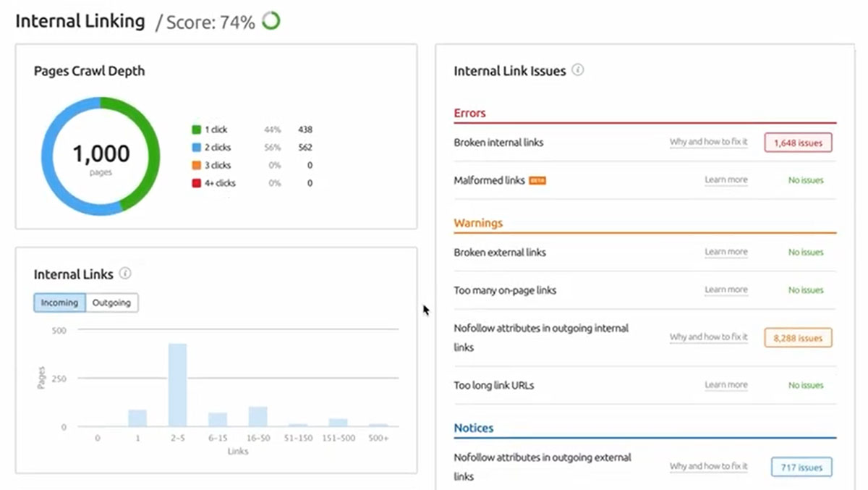The width and height of the screenshot is (868, 490).
Task: Open the 8,288 issues nofollow button
Action: pyautogui.click(x=798, y=337)
